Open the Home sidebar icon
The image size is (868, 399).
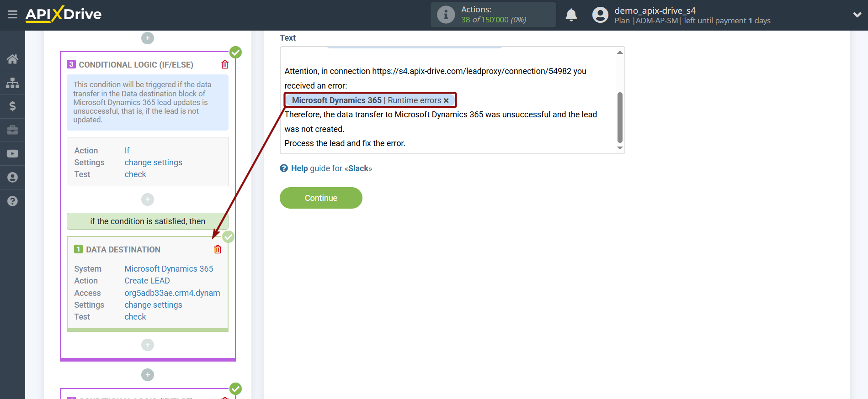(x=12, y=59)
